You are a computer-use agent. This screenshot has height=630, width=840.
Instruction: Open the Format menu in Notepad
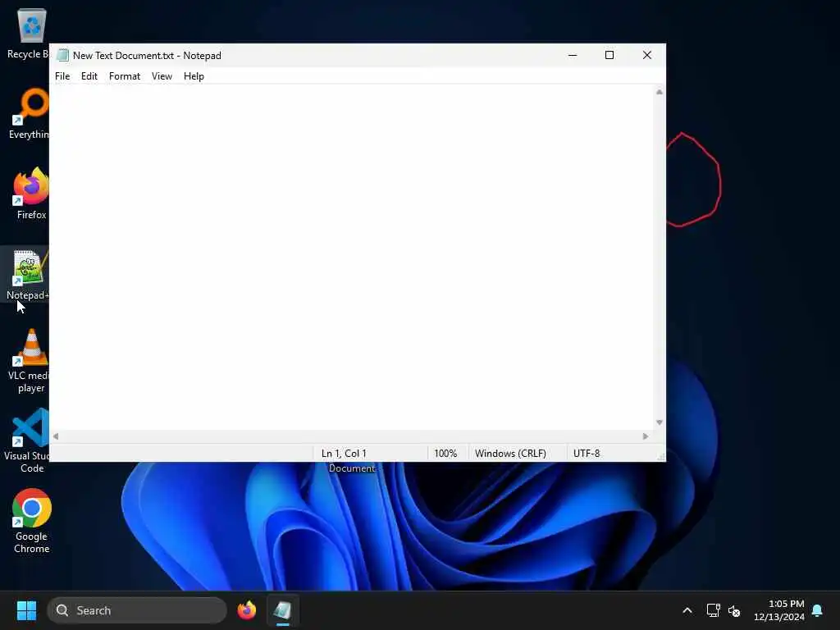(x=125, y=76)
